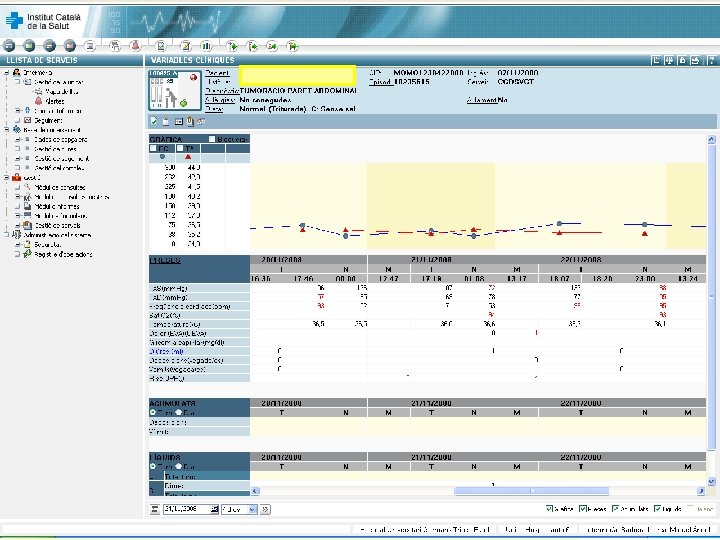The image size is (720, 540).
Task: Open Seguiment in the services tree
Action: pos(48,120)
